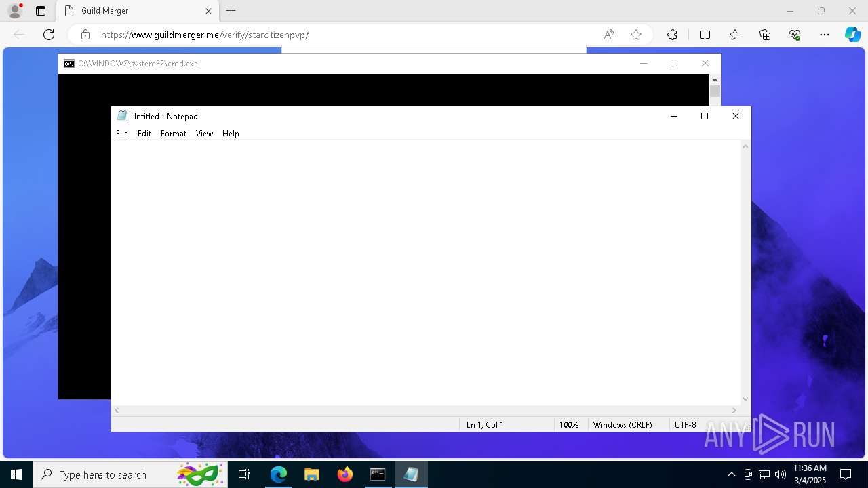
Task: Open the Copilot sidebar icon
Action: click(852, 35)
